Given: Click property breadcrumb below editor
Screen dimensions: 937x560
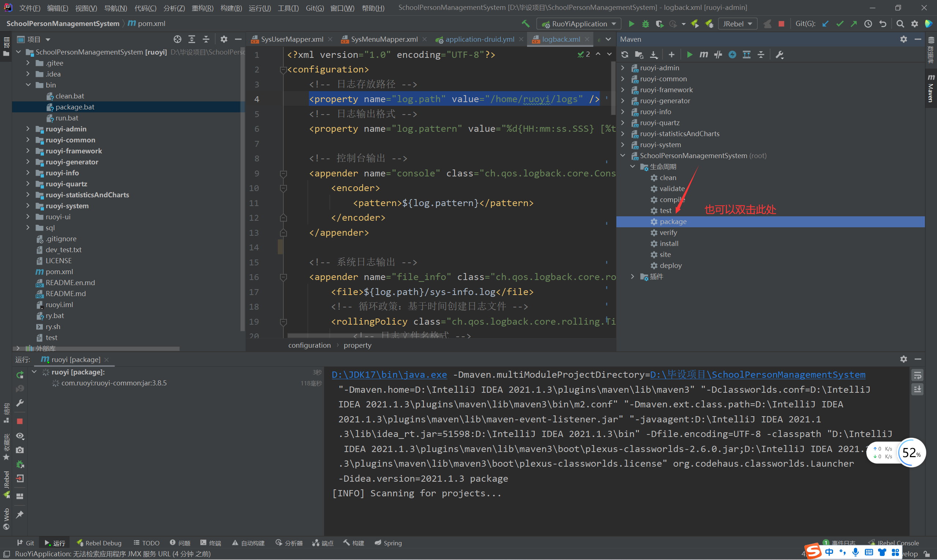Looking at the screenshot, I should click(x=357, y=345).
